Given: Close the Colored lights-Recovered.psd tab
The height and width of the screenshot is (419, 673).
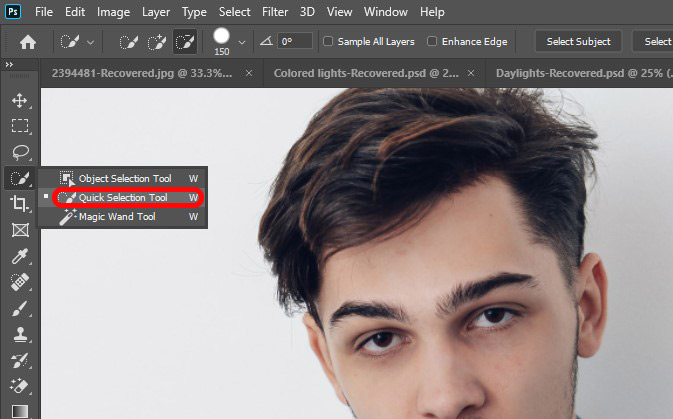Looking at the screenshot, I should (x=471, y=73).
